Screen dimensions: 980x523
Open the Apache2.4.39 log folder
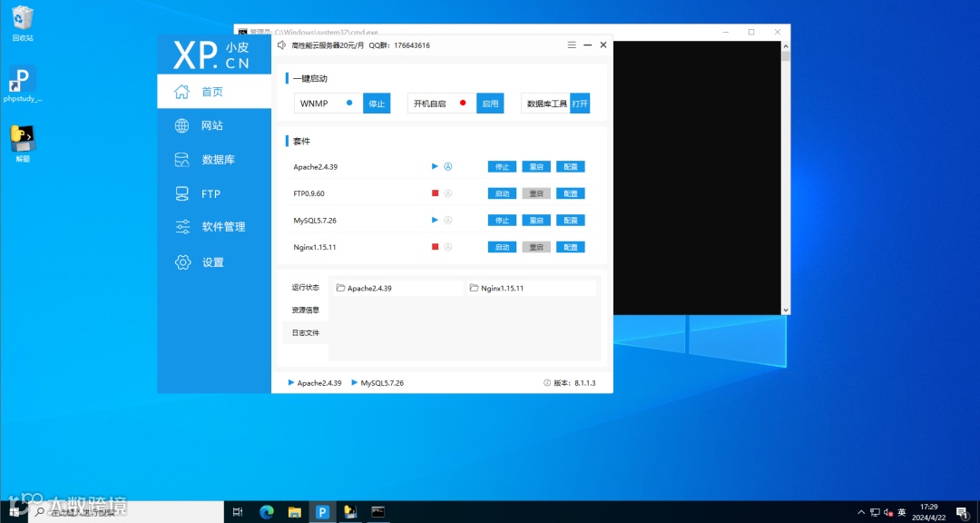pos(397,289)
